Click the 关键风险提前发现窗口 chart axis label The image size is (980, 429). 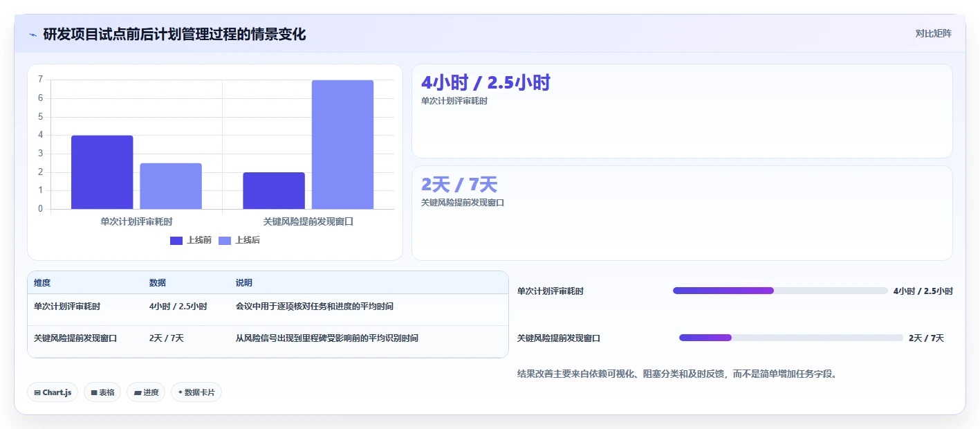tap(308, 221)
